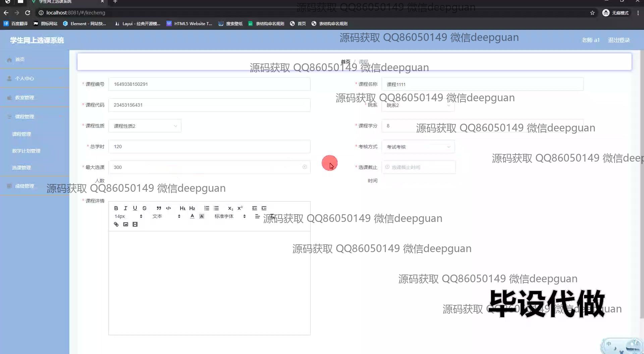Click 首页 in the breadcrumb
The height and width of the screenshot is (354, 644).
[x=345, y=62]
